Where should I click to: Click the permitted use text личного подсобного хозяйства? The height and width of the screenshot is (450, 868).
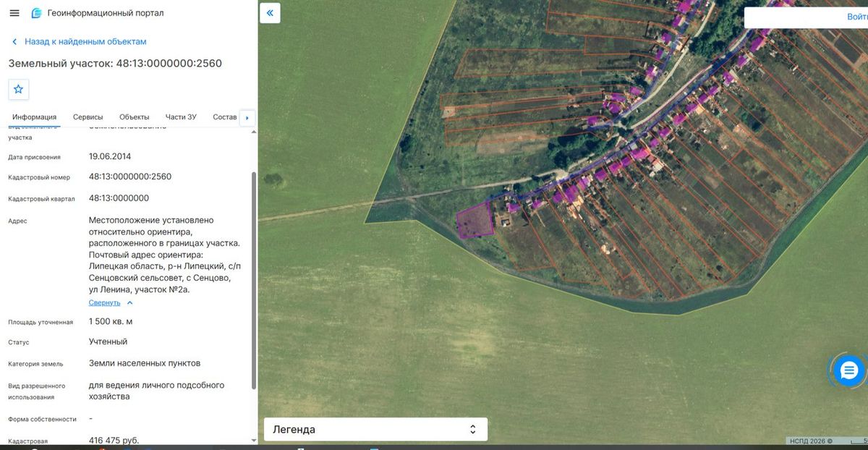pyautogui.click(x=157, y=391)
